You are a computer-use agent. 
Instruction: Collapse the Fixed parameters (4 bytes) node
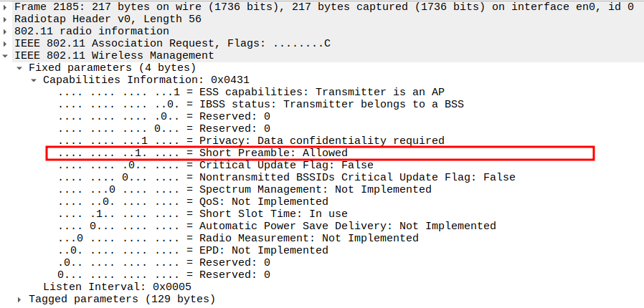click(20, 67)
